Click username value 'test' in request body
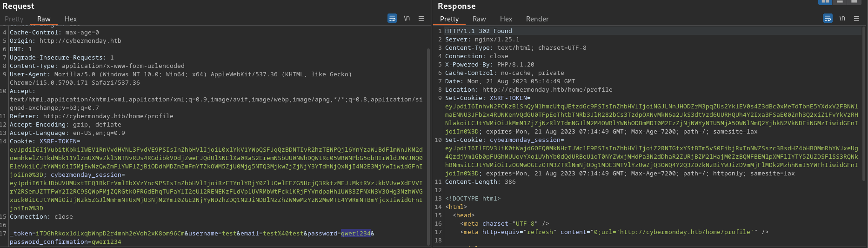868x248 pixels. tap(229, 234)
